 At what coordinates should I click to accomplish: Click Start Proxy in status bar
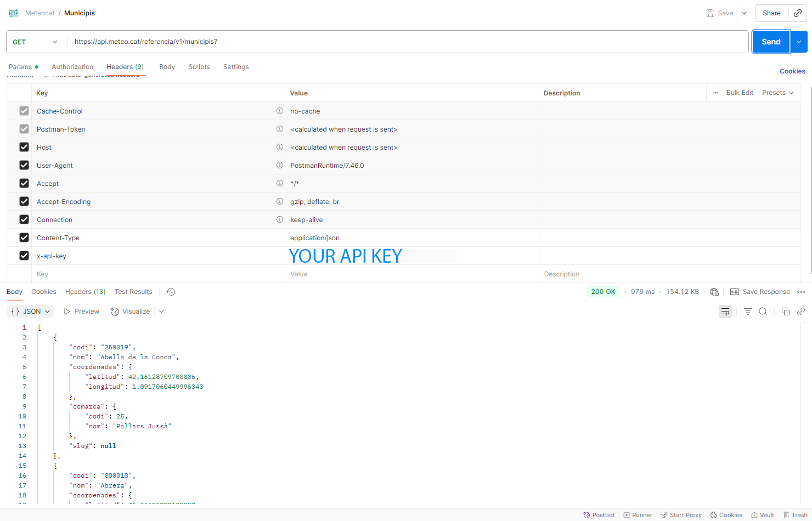[681, 515]
